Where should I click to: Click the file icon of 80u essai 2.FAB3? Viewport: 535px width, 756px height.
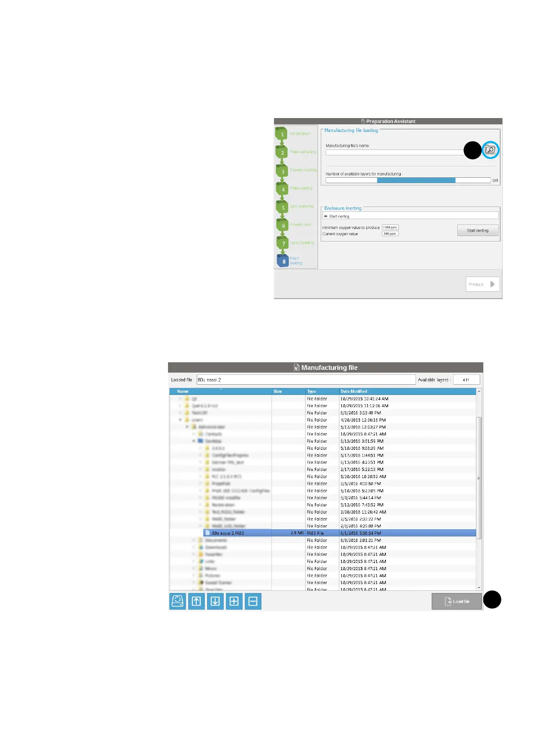coord(208,533)
